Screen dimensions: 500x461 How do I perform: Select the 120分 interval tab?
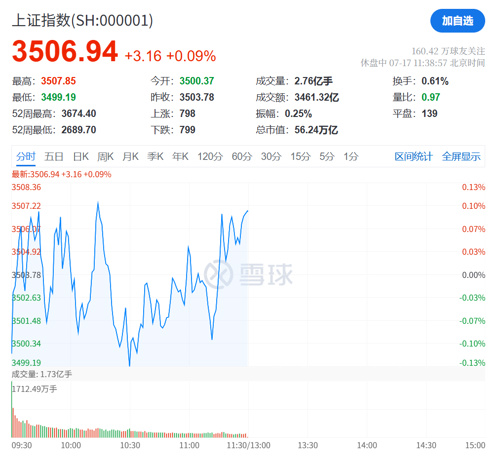click(x=210, y=156)
